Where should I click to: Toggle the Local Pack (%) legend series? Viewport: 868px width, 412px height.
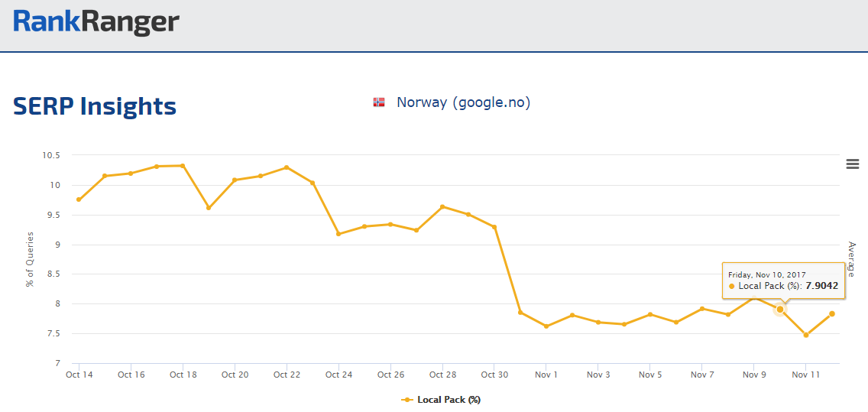point(441,399)
